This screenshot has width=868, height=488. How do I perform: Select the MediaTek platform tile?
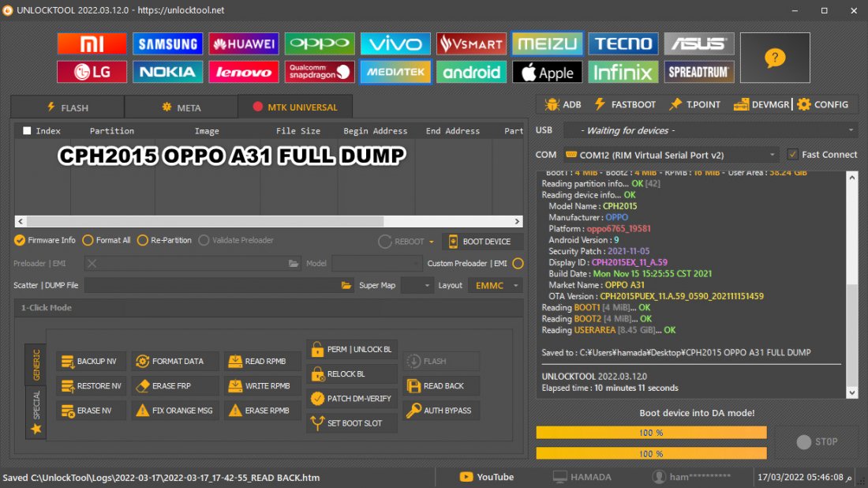[x=395, y=72]
